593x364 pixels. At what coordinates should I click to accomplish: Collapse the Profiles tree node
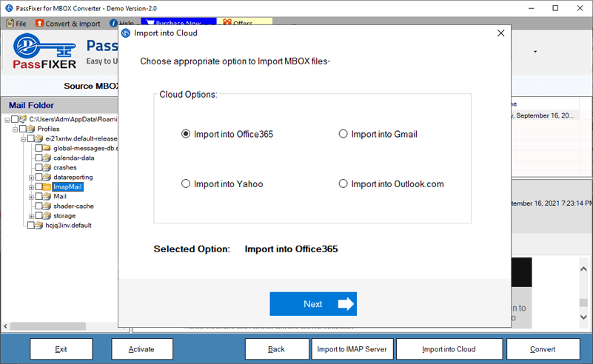pyautogui.click(x=15, y=129)
